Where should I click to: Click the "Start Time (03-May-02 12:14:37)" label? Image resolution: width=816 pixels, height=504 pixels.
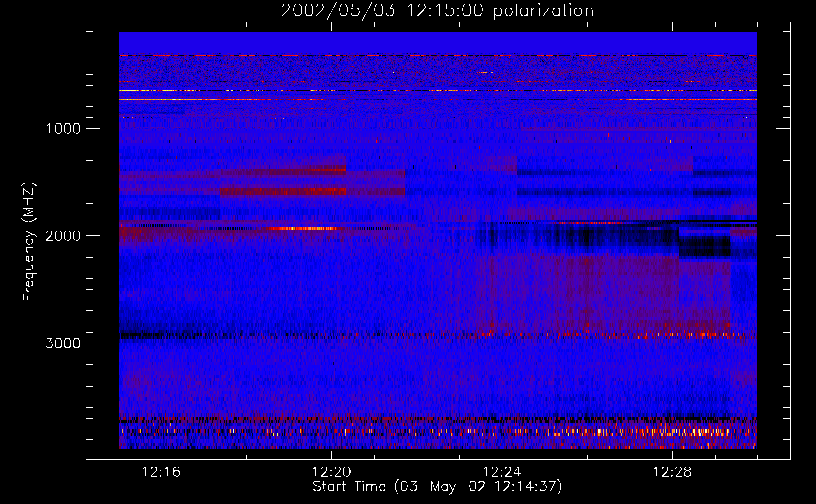(x=437, y=487)
